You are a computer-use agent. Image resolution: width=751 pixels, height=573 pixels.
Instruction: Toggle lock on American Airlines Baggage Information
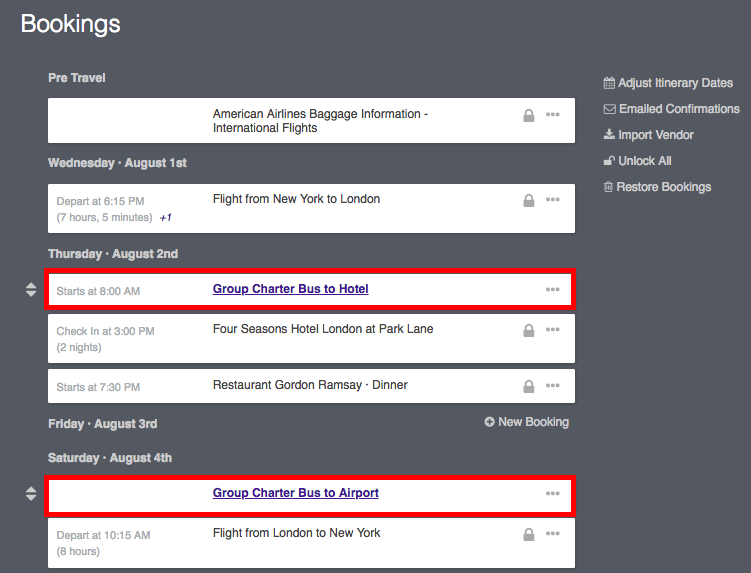528,115
